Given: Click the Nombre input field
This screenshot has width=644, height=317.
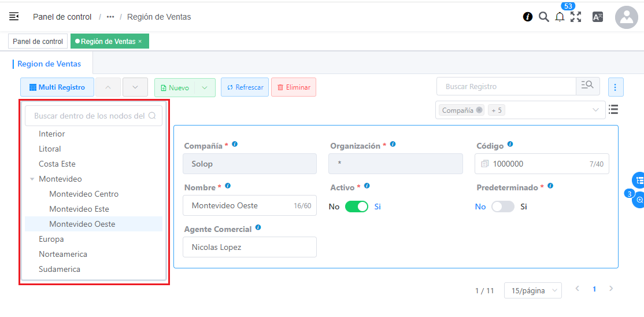Looking at the screenshot, I should point(240,205).
